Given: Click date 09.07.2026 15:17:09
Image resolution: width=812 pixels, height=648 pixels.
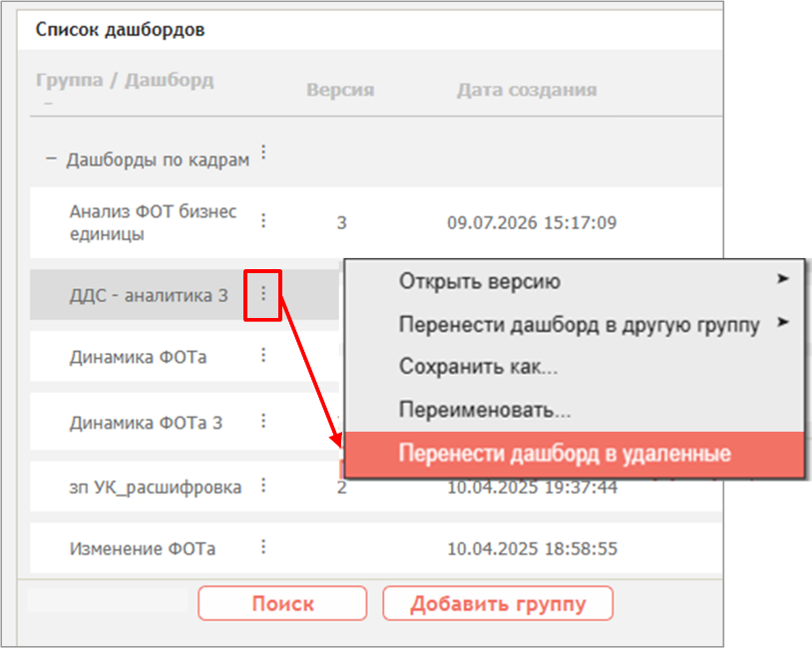Looking at the screenshot, I should 532,223.
